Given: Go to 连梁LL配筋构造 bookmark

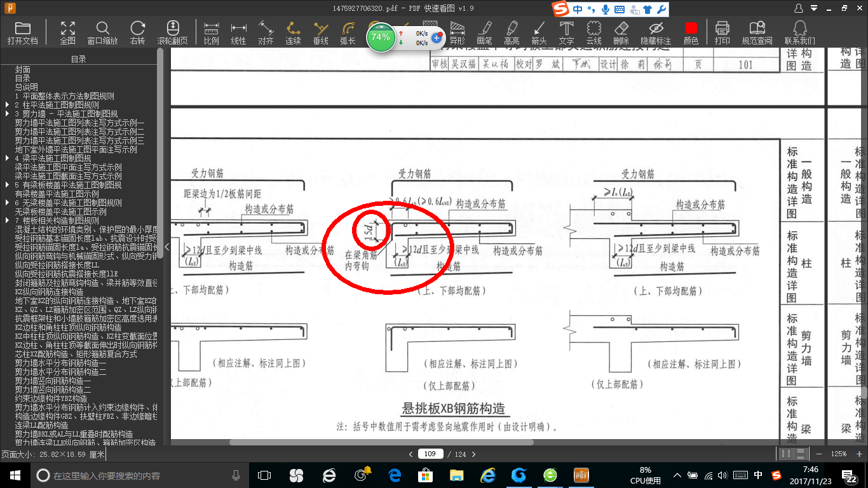Looking at the screenshot, I should click(50, 425).
